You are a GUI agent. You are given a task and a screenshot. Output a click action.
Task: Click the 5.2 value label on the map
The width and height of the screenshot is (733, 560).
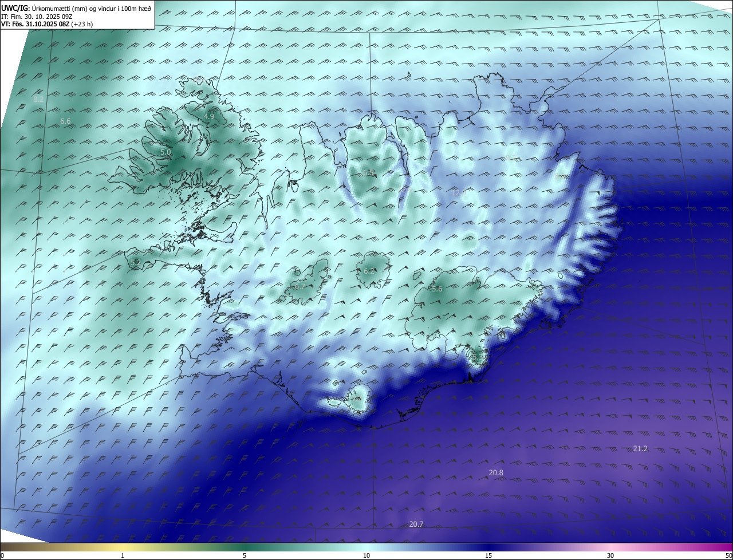[136, 262]
